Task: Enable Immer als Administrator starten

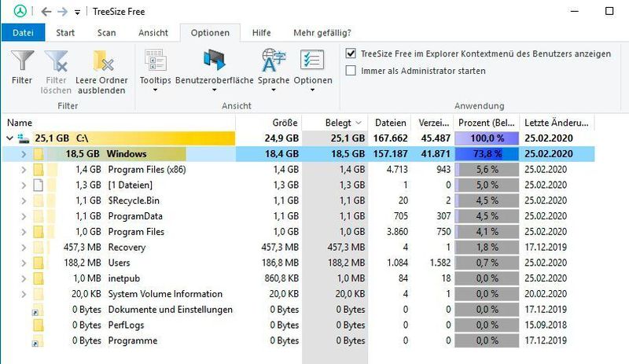Action: (351, 71)
